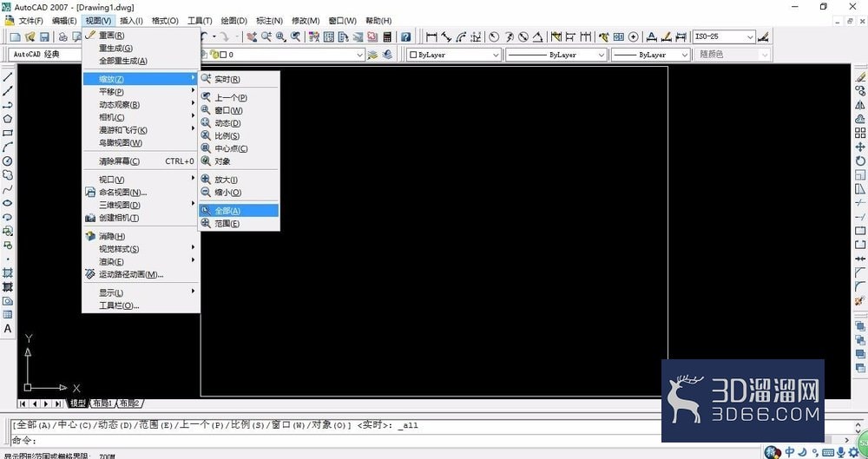Expand the 三维视图(D) submenu
868x459 pixels.
tap(141, 205)
